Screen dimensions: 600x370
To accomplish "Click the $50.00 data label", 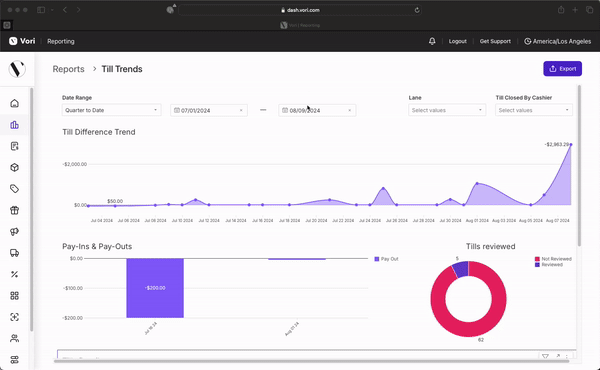I will (115, 201).
